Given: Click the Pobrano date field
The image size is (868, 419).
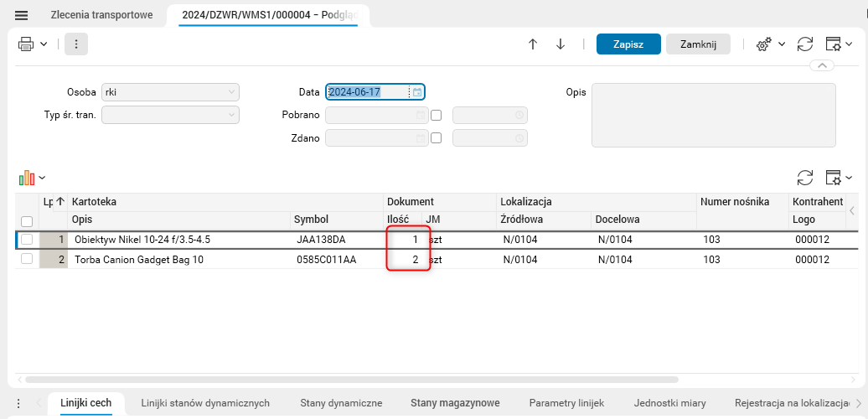Looking at the screenshot, I should (376, 115).
